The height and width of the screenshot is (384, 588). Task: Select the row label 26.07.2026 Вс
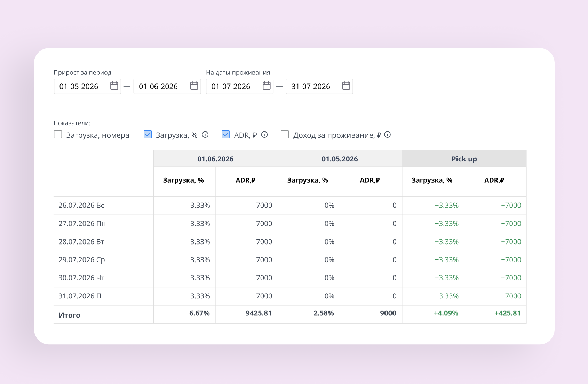pos(81,205)
